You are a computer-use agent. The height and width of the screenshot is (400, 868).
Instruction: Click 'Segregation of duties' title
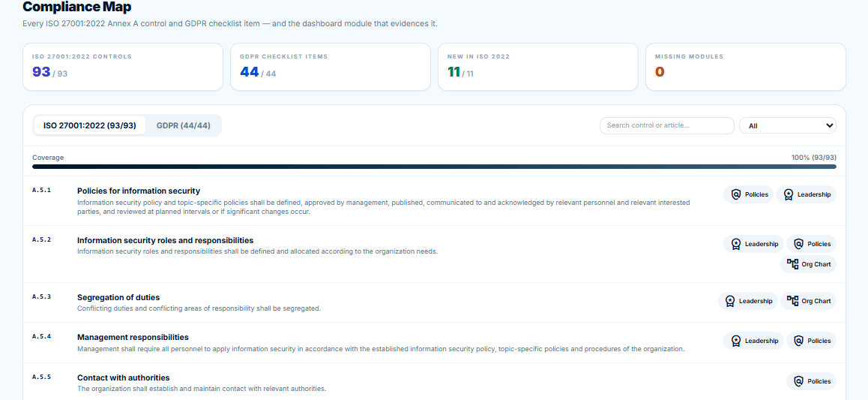coord(118,297)
